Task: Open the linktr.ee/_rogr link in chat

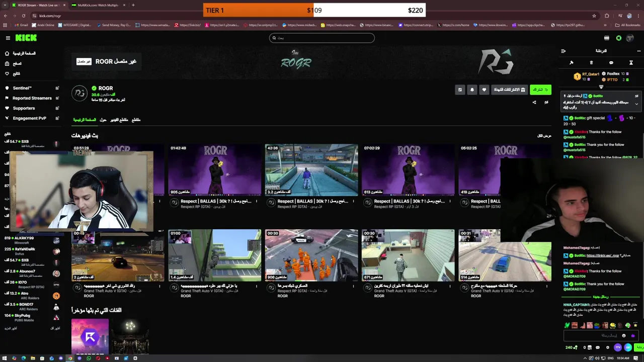Action: [x=603, y=255]
